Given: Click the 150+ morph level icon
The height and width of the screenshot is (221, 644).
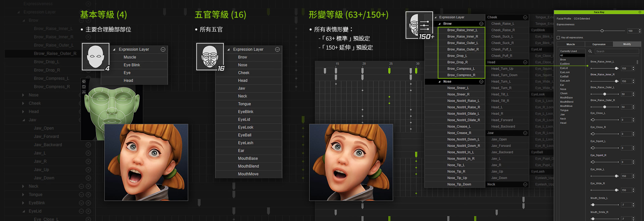Looking at the screenshot, I should click(419, 25).
